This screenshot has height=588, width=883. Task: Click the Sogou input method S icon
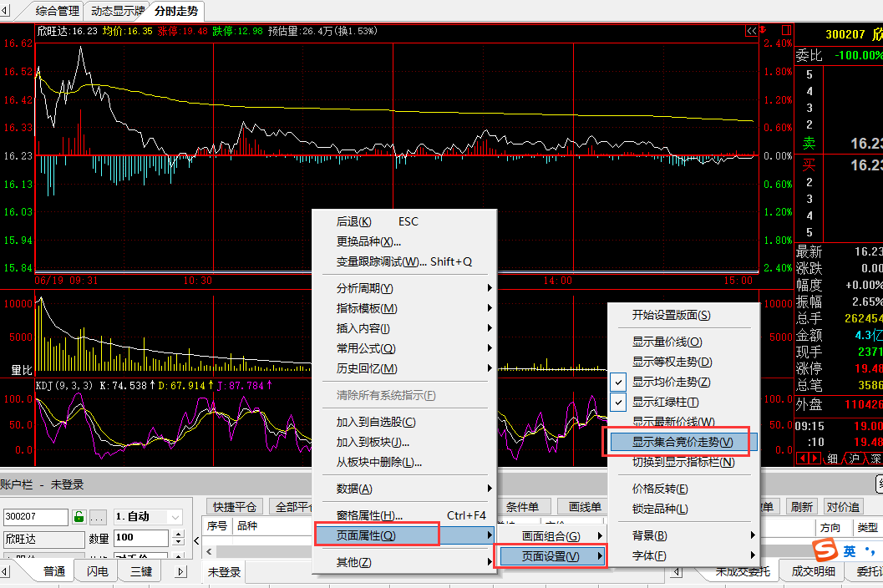point(825,551)
